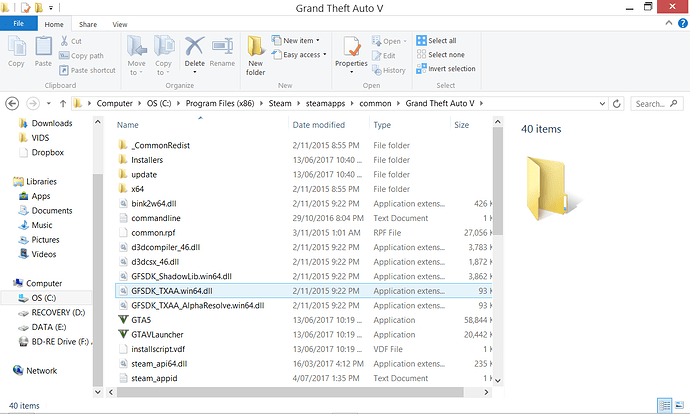The width and height of the screenshot is (690, 414).
Task: Click Select none in the ribbon
Action: click(x=440, y=55)
